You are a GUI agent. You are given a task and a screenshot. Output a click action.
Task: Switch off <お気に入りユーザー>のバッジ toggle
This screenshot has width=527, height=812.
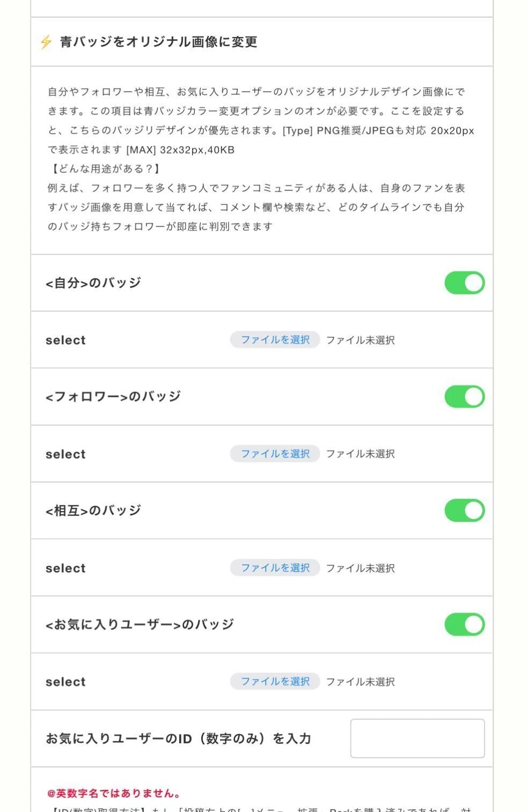coord(464,624)
